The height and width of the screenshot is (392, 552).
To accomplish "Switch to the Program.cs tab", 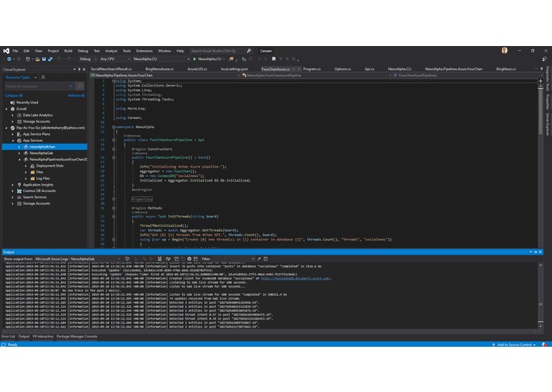I will click(x=312, y=69).
